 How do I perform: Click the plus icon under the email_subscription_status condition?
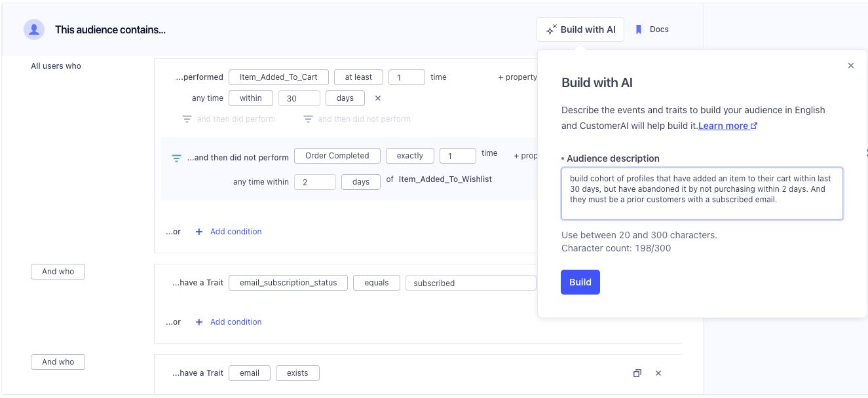point(199,322)
